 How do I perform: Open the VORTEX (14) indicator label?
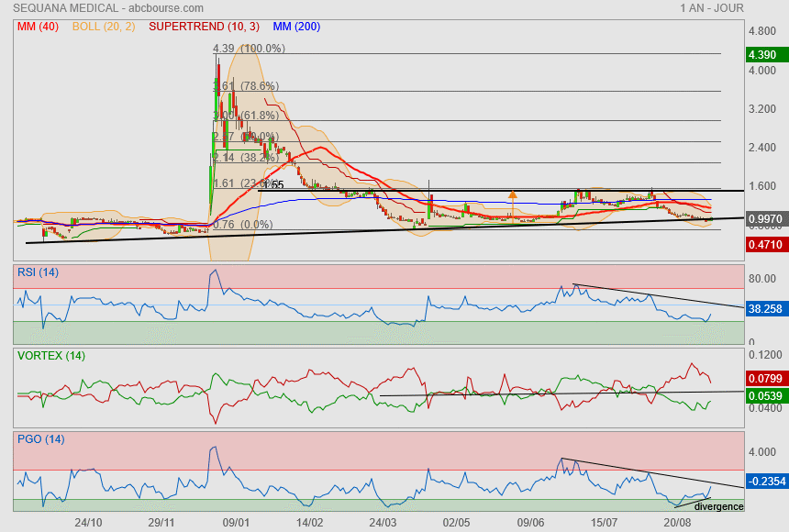coord(51,356)
